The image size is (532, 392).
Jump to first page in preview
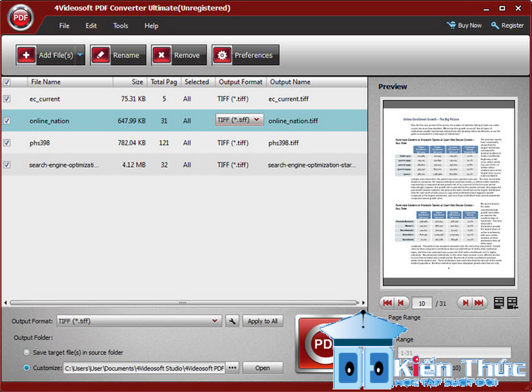click(x=387, y=303)
